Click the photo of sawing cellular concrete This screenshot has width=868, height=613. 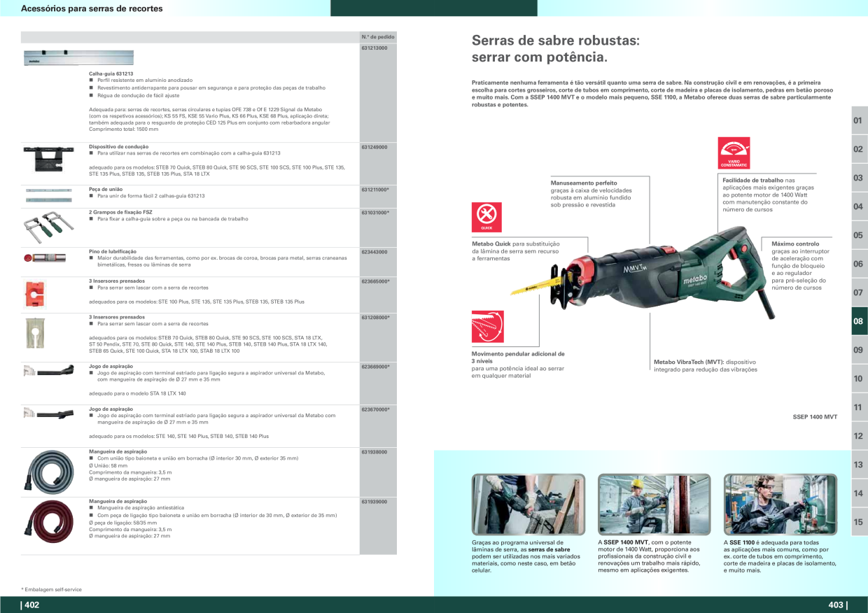528,505
